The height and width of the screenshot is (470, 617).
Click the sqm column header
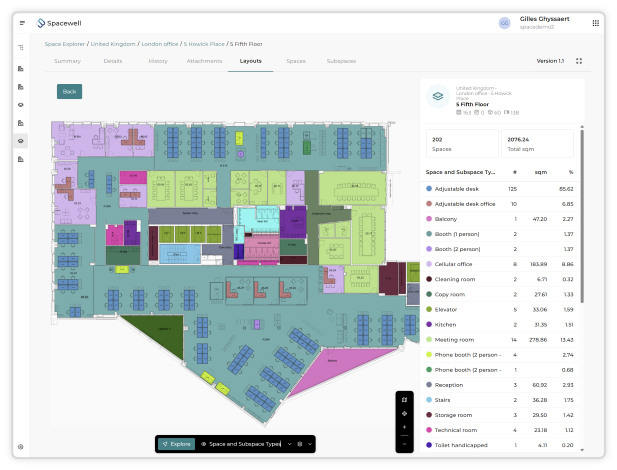[x=541, y=172]
